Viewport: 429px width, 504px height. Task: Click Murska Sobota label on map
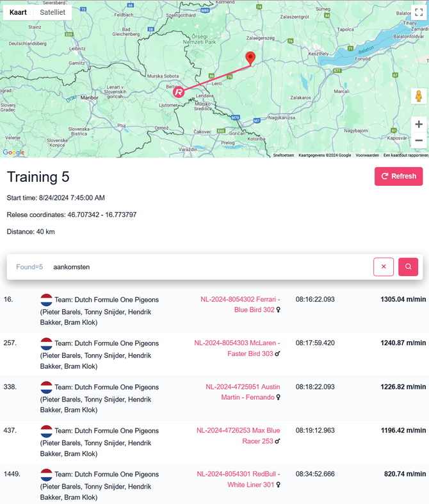point(163,76)
